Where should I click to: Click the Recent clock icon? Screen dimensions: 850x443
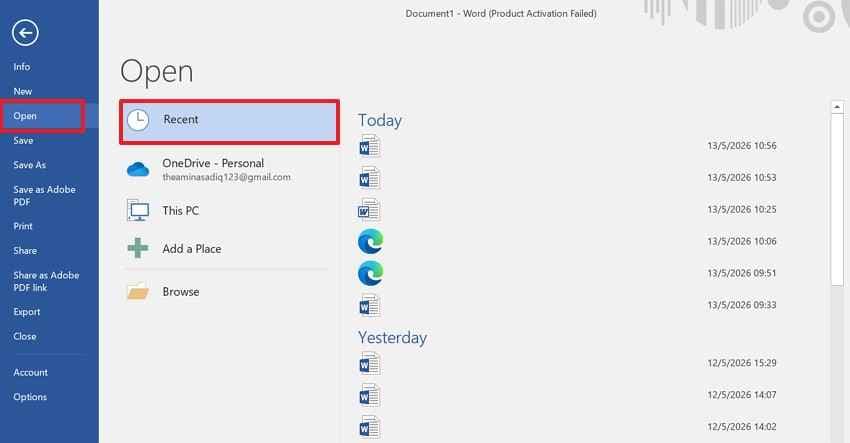[x=138, y=120]
